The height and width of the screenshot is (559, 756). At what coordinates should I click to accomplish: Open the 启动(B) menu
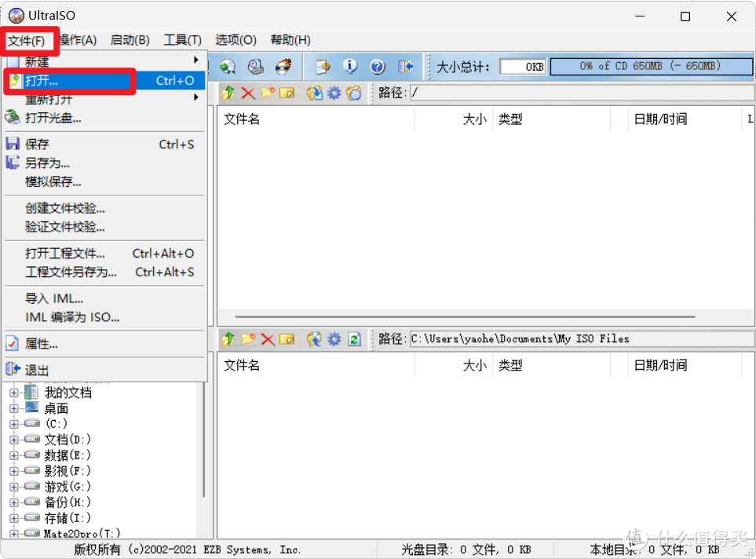point(130,40)
